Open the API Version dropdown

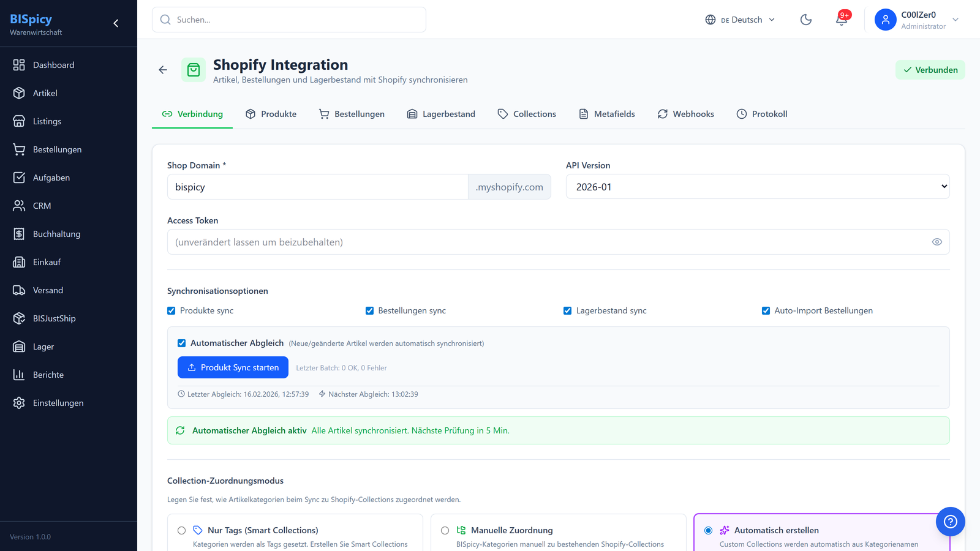(x=758, y=186)
